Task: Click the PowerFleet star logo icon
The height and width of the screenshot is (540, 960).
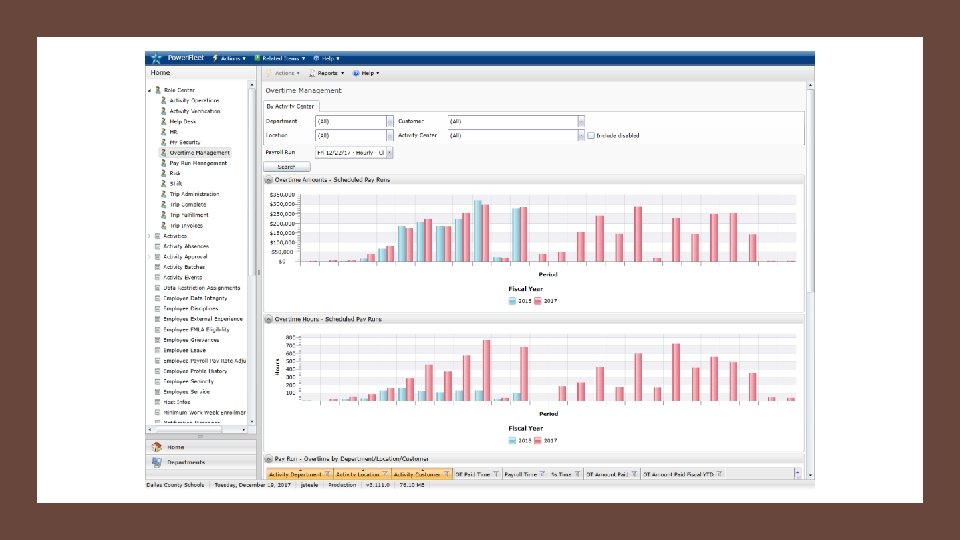Action: [x=156, y=58]
